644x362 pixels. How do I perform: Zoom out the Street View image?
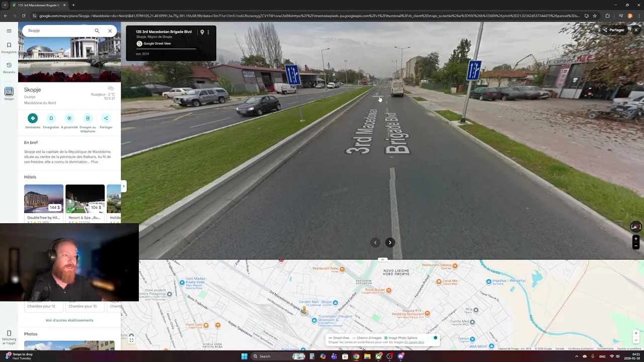[636, 246]
